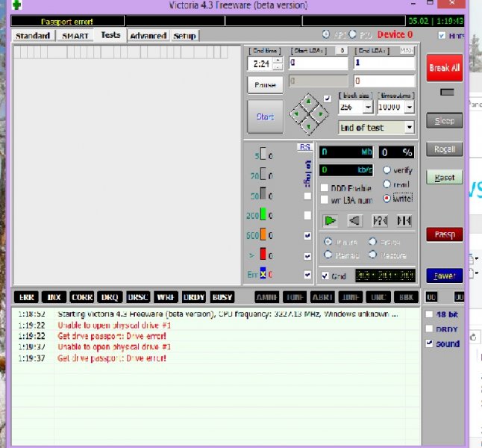Click the CORR status indicator
The height and width of the screenshot is (448, 482).
[82, 297]
